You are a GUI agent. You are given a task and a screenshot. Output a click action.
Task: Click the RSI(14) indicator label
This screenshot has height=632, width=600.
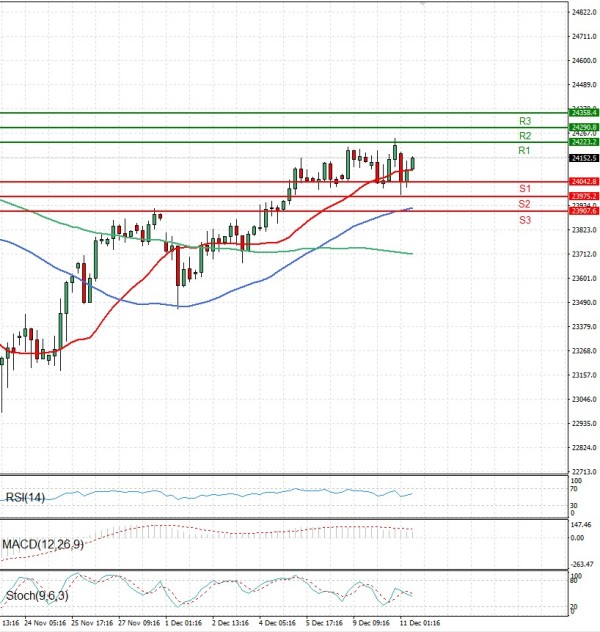[x=26, y=497]
